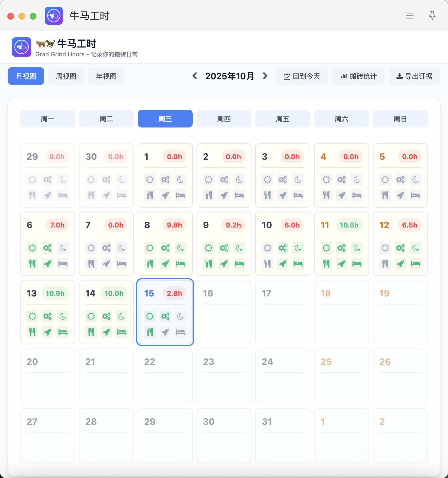The height and width of the screenshot is (478, 448).
Task: Click the meal icon on day 14
Action: [91, 332]
